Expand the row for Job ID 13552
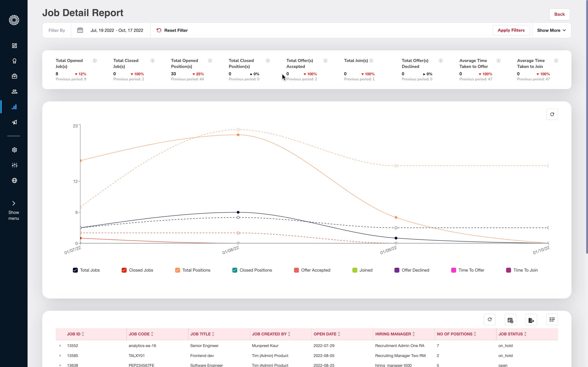Screen dimensions: 588x367 [x=60, y=346]
